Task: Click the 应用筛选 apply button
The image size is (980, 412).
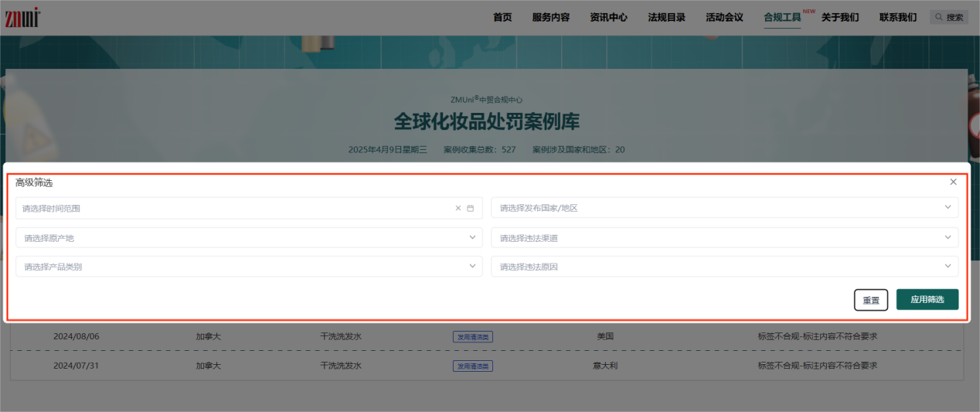Action: tap(927, 299)
